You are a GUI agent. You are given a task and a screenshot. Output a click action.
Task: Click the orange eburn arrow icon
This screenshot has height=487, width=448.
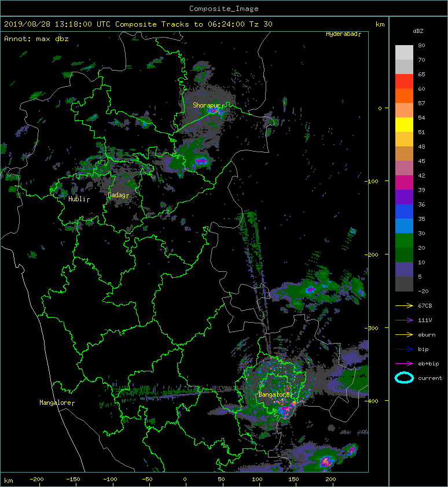pyautogui.click(x=404, y=334)
